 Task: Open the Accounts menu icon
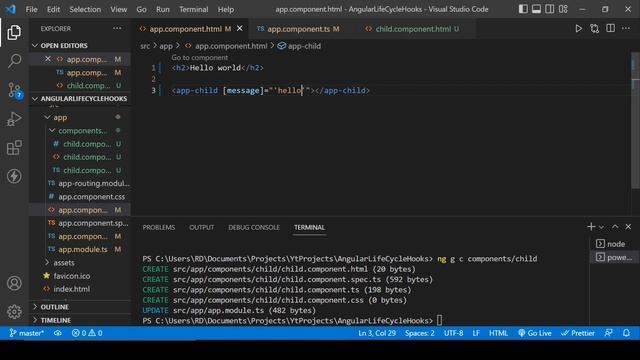pyautogui.click(x=14, y=283)
